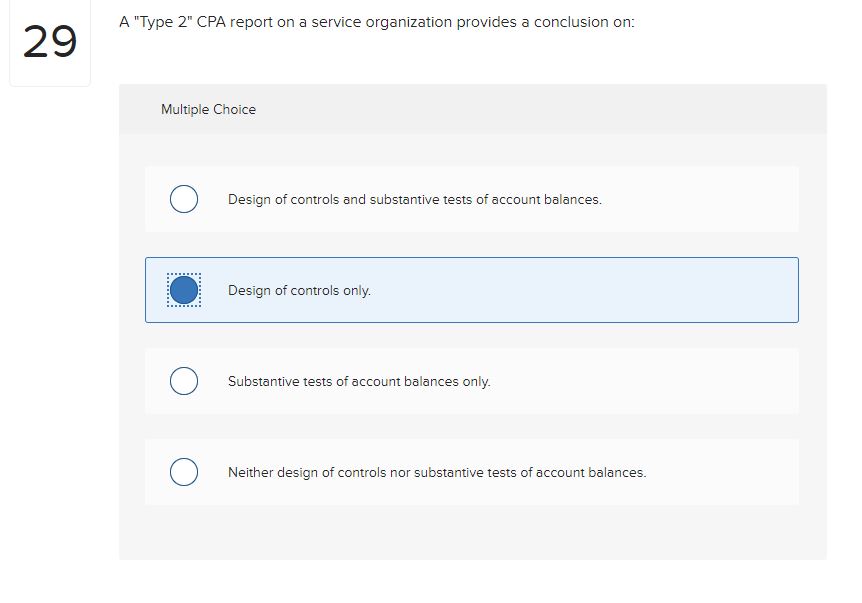Select the radio button for first answer option
Image resolution: width=862 pixels, height=603 pixels.
[x=184, y=199]
